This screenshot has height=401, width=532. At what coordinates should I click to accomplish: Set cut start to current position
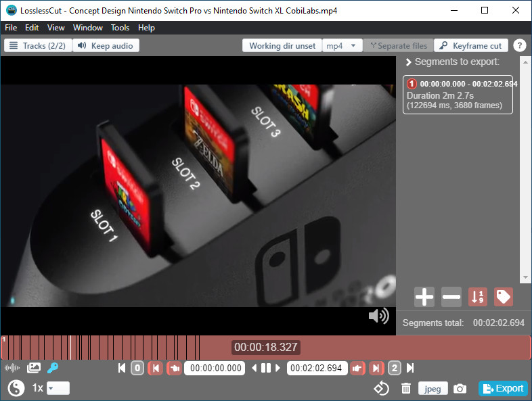(175, 368)
